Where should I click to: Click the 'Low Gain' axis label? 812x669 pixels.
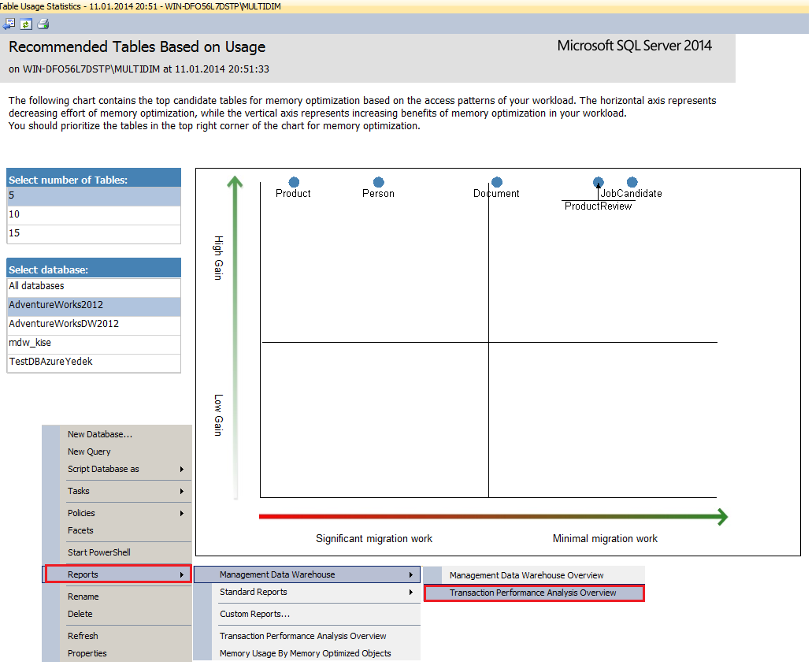[x=218, y=415]
